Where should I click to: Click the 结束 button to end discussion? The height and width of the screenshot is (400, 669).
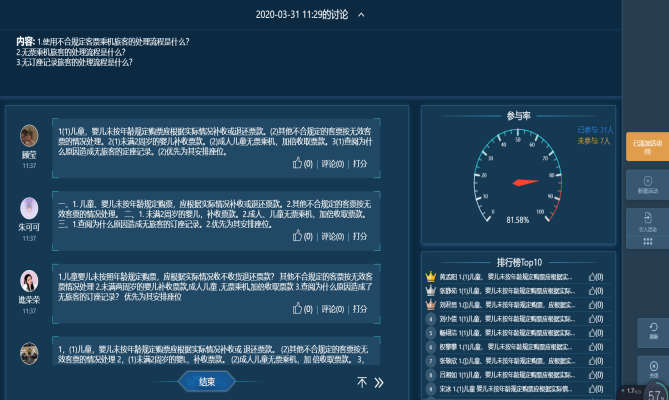coord(208,381)
